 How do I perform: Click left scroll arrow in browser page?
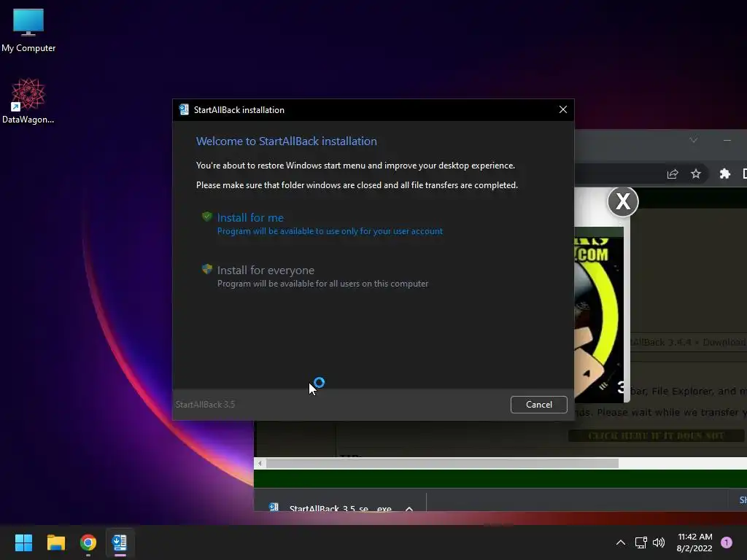click(x=260, y=463)
